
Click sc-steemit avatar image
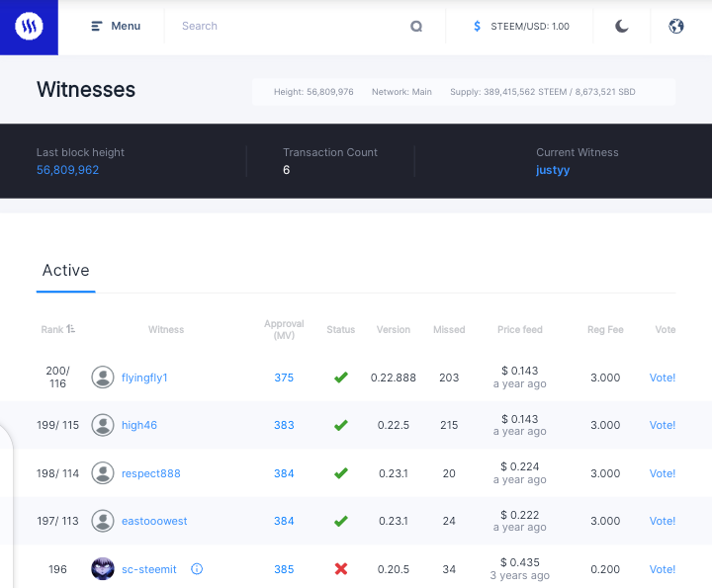(x=103, y=569)
